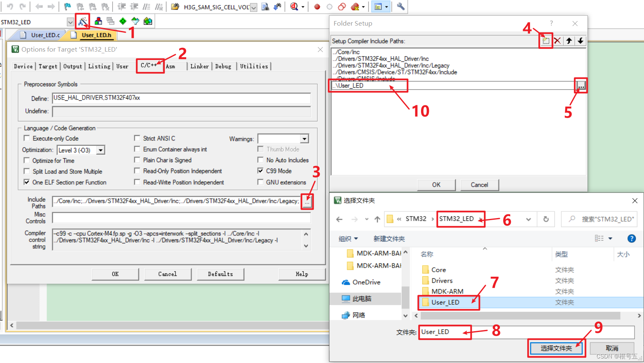The image size is (644, 363).
Task: Expand the STM32_LED target selector dropdown
Action: (x=70, y=22)
